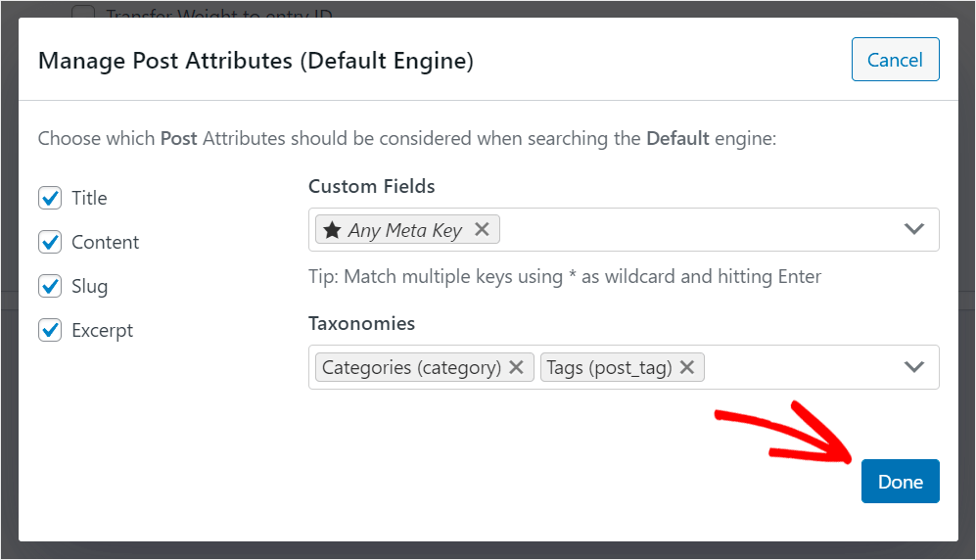
Task: Click the Slug label text
Action: tap(90, 286)
